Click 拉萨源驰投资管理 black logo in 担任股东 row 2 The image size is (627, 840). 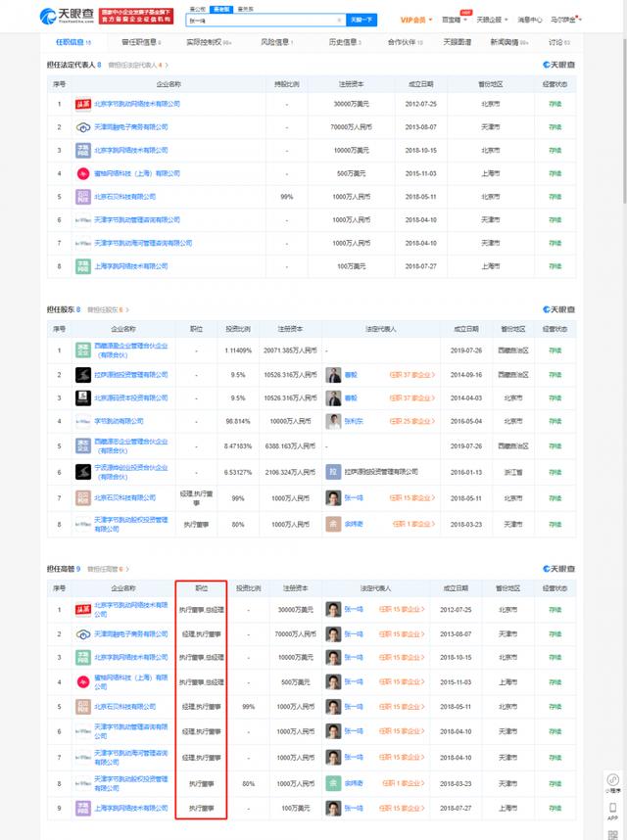click(82, 375)
